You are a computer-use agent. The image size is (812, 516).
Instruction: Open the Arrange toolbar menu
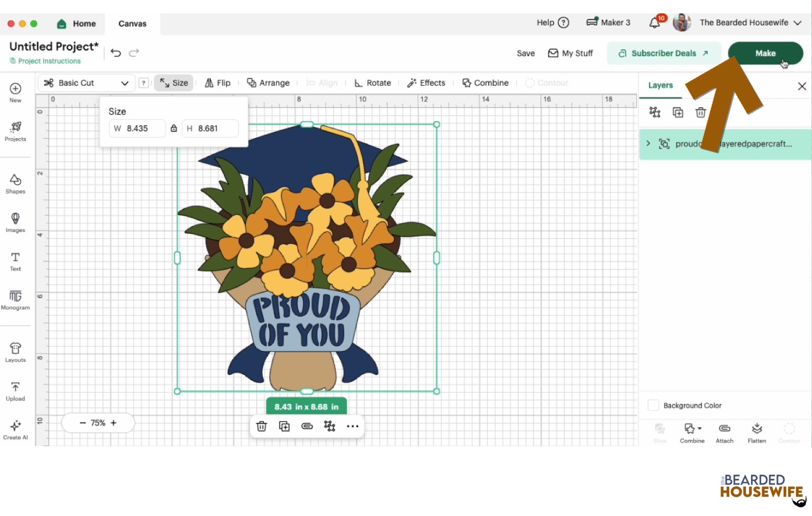pyautogui.click(x=268, y=83)
